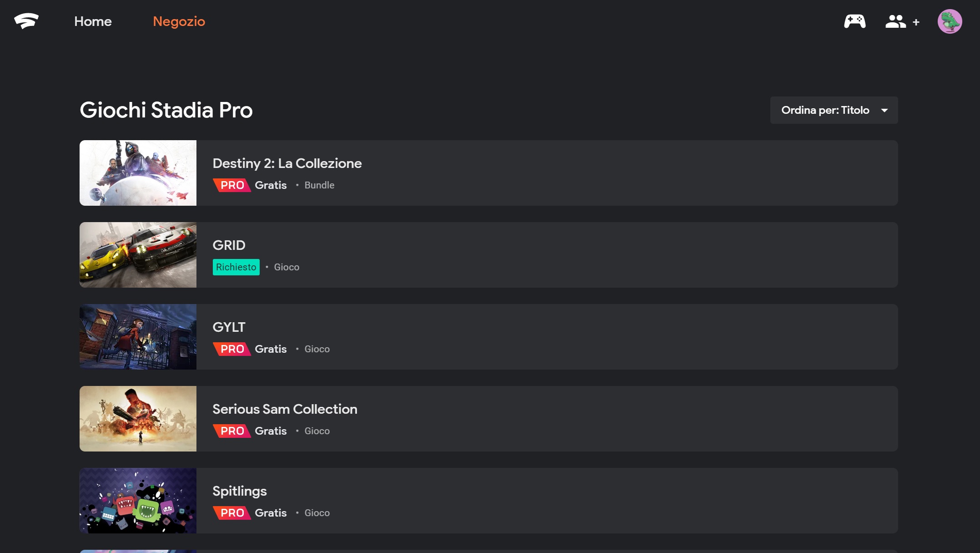Image resolution: width=980 pixels, height=553 pixels.
Task: Click the Stadia logo icon
Action: pos(26,21)
